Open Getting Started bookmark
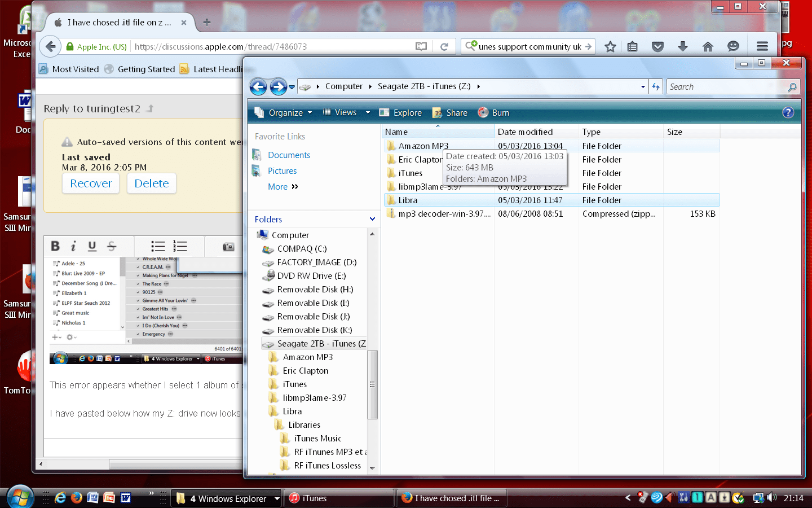 [140, 69]
